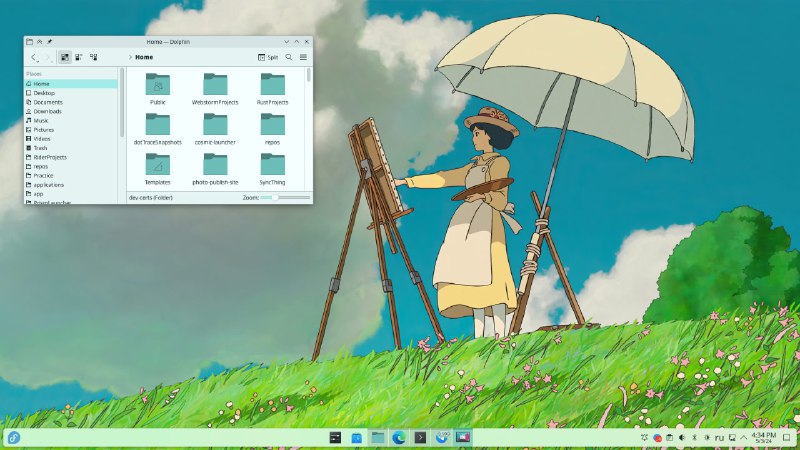Screen dimensions: 800x450
Task: Open Documents in the Places panel
Action: click(x=71, y=102)
